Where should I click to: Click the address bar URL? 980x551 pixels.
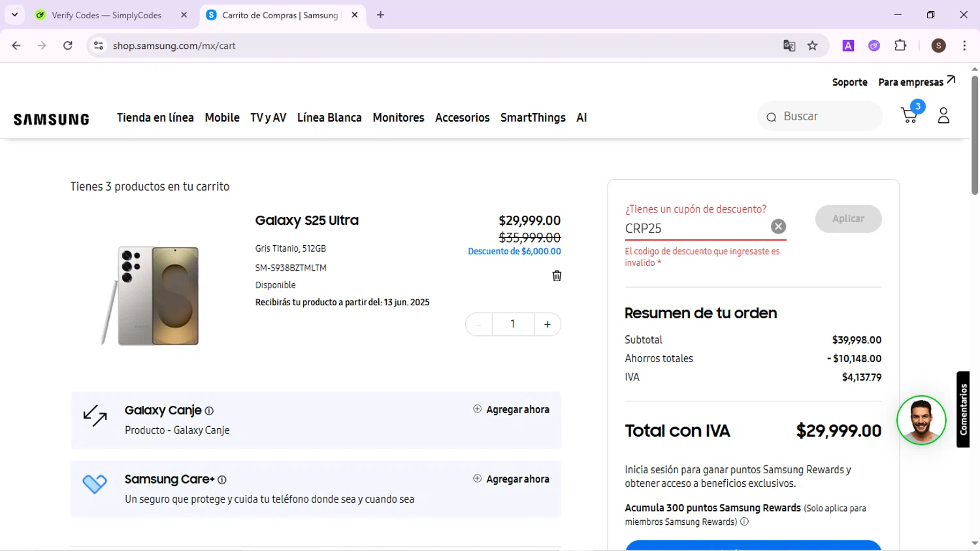174,46
